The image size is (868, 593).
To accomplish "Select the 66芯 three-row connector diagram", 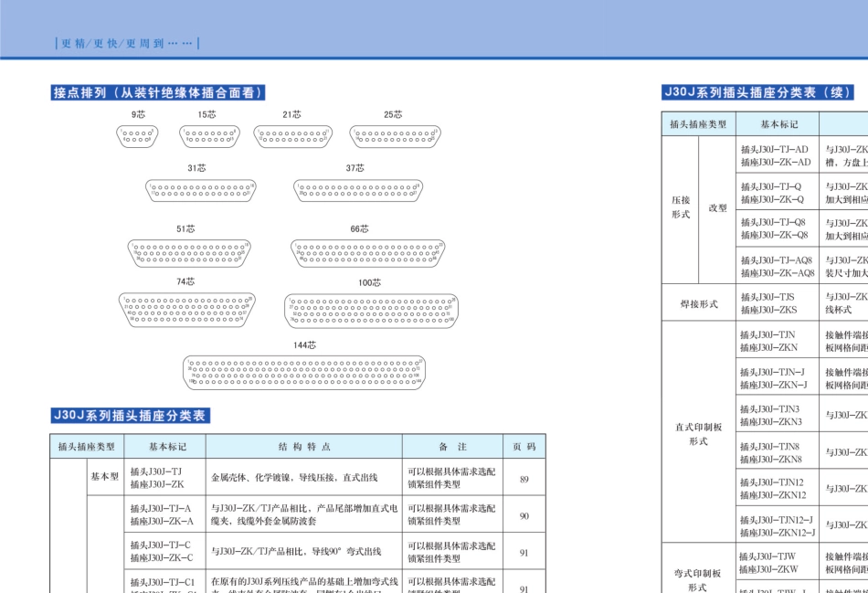I will 368,254.
